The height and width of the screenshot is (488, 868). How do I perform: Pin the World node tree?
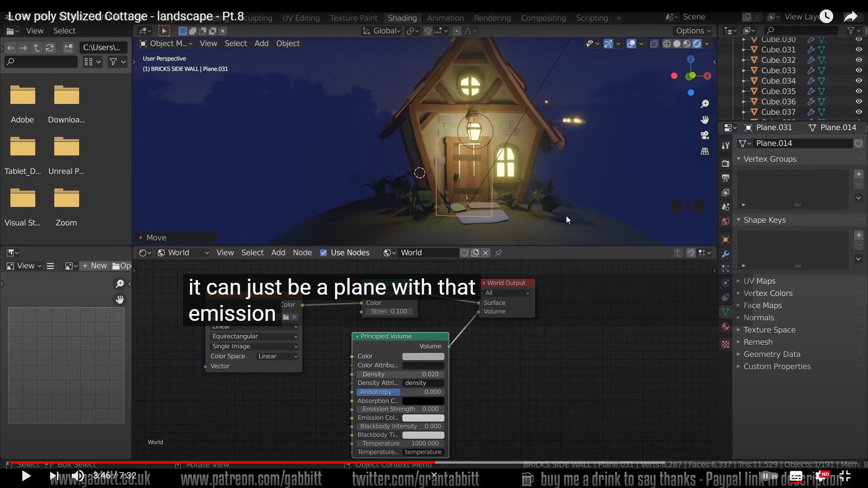click(x=498, y=253)
